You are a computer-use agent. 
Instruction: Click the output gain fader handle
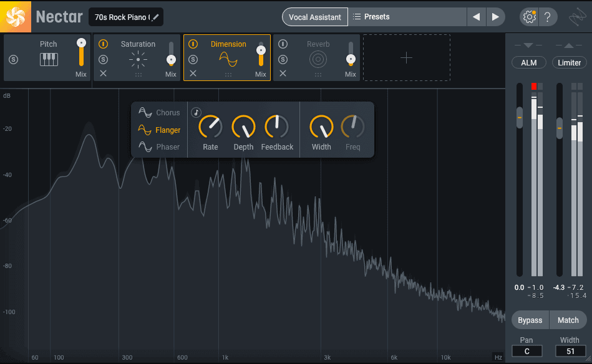tap(560, 128)
